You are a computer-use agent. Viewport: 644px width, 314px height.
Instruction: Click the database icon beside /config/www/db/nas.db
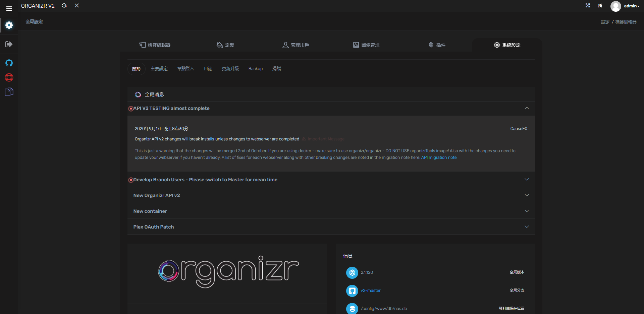(x=352, y=309)
